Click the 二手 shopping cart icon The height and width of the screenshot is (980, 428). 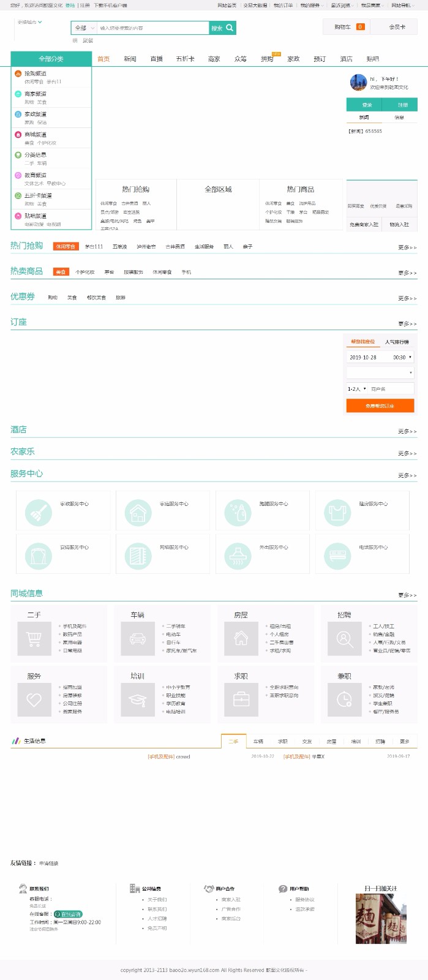(x=34, y=639)
